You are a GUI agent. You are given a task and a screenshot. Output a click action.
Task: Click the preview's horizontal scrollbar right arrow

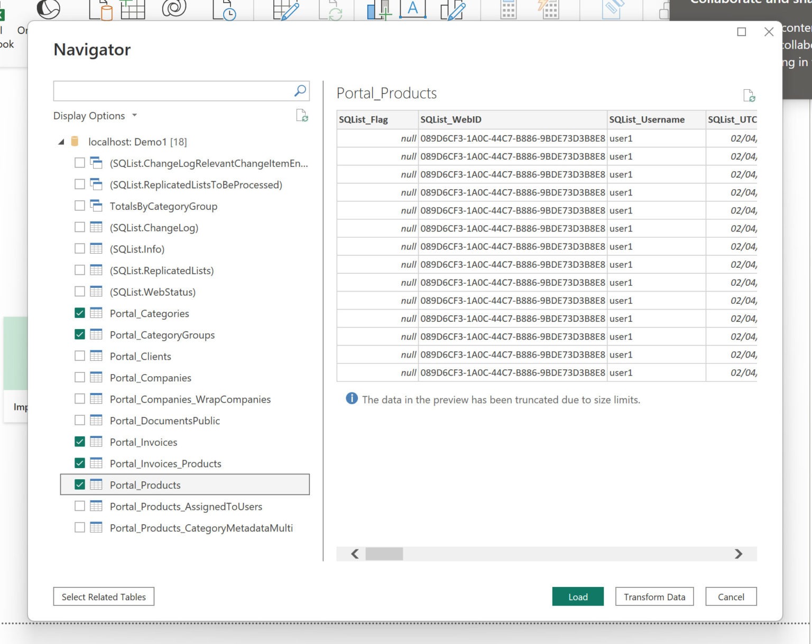(738, 554)
